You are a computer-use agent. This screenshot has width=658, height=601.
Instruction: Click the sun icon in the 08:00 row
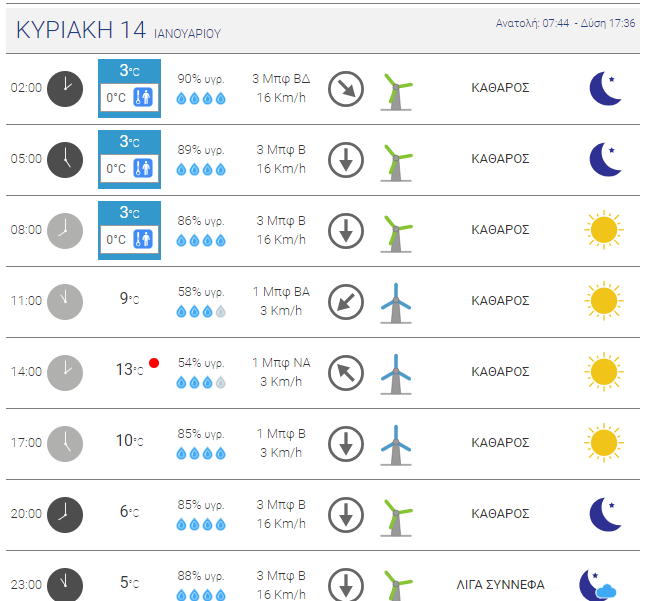point(603,230)
